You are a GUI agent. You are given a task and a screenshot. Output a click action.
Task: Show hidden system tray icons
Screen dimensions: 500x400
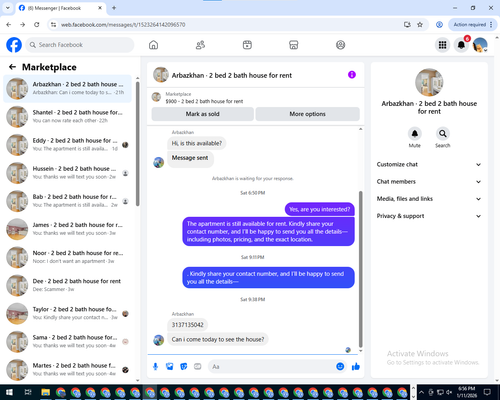pos(421,392)
